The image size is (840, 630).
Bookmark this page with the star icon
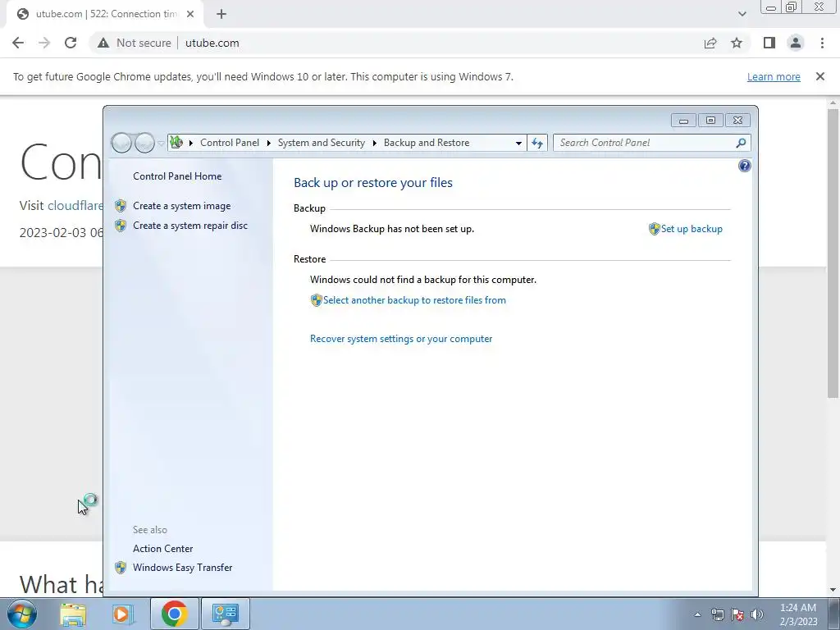tap(737, 43)
